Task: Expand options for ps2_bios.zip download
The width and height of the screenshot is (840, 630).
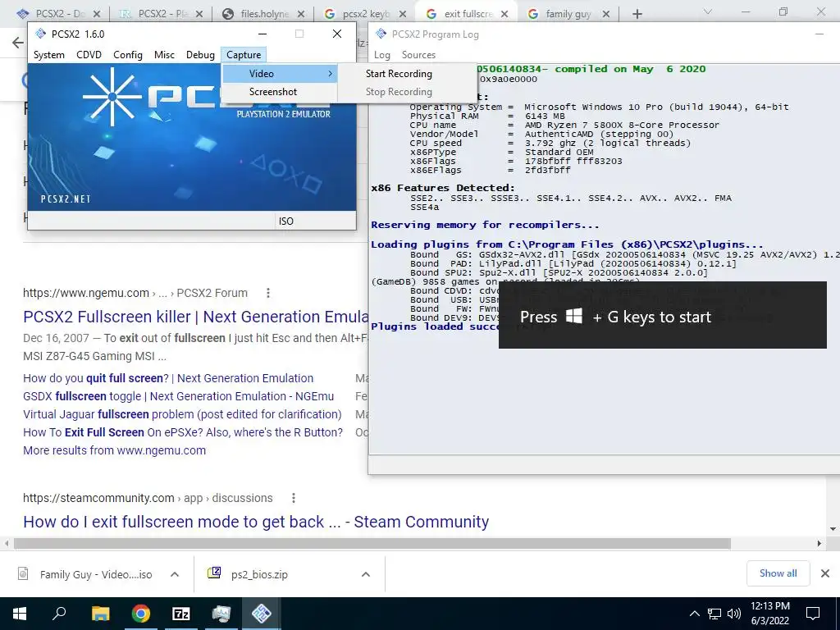Action: coord(366,574)
